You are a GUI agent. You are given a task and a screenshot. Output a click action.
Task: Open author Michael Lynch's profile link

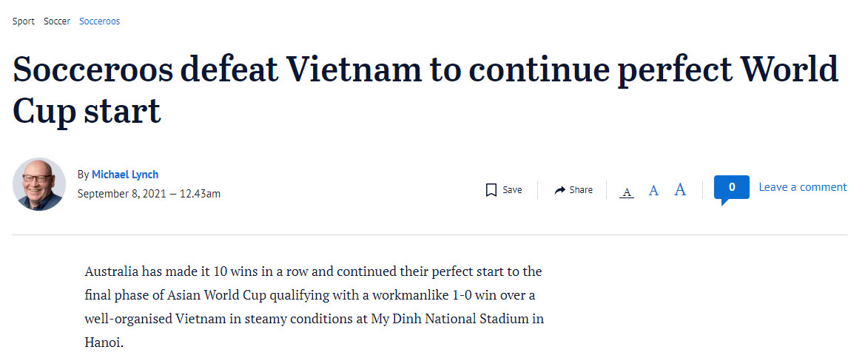point(125,175)
